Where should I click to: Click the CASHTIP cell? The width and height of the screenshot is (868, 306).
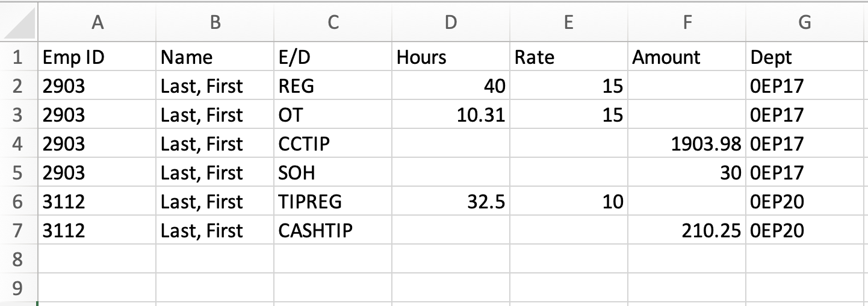333,231
